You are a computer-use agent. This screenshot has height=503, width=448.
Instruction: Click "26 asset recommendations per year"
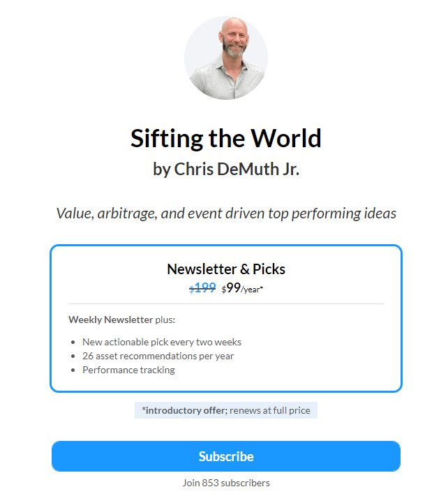tap(158, 356)
